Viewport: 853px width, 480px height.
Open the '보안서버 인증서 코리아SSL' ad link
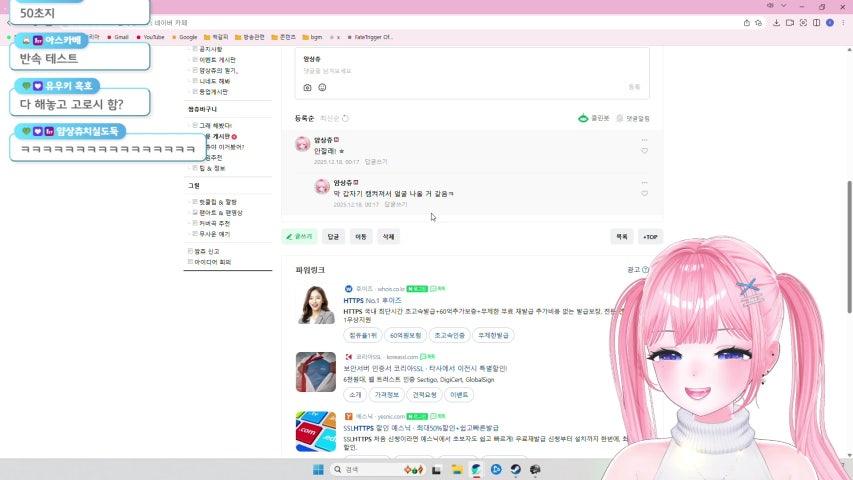425,368
